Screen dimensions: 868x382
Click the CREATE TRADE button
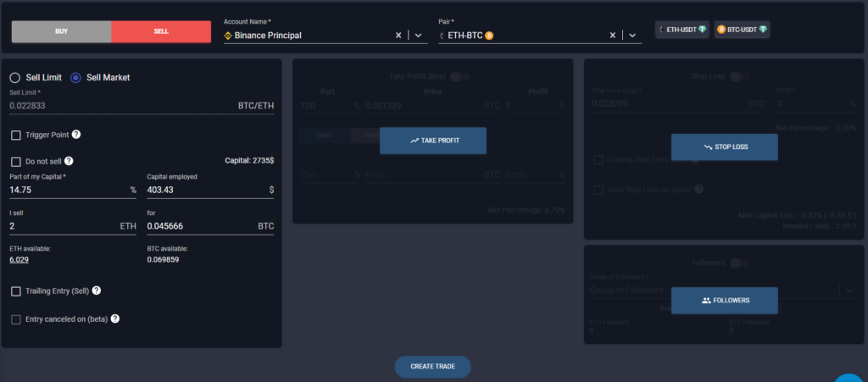[x=433, y=367]
